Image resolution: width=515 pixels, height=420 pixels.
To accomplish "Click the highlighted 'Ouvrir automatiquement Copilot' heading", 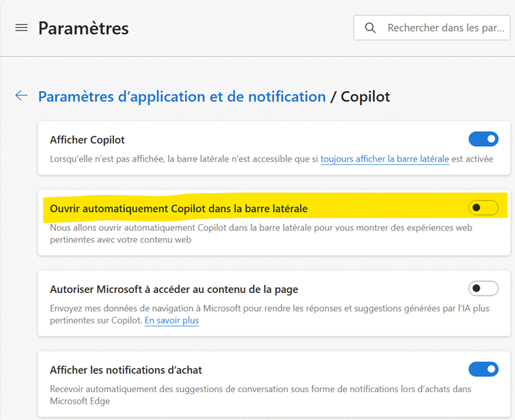I will [179, 209].
